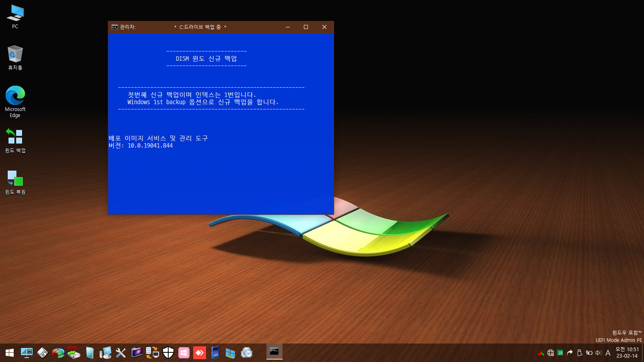Open the black-white shield icon
Viewport: 644px width, 362px height.
point(168,353)
